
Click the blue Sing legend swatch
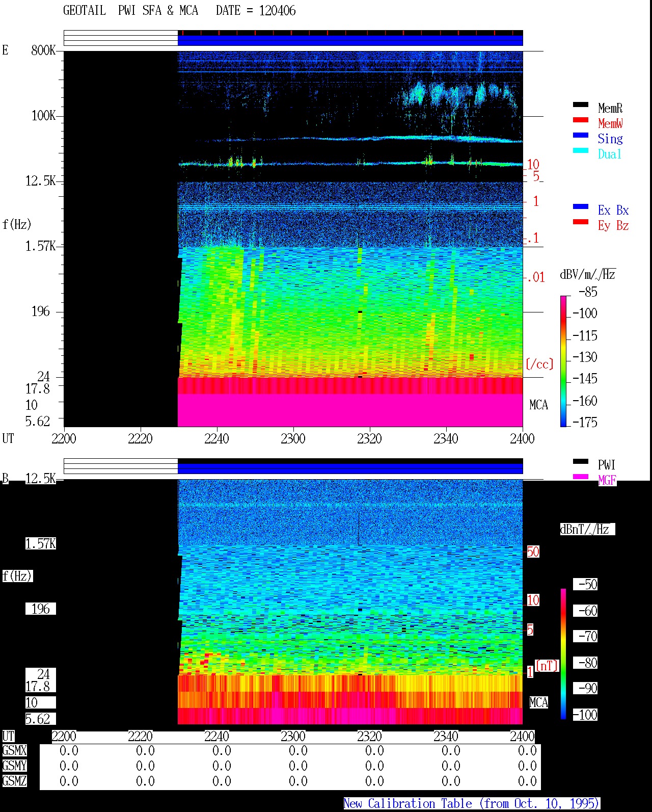[581, 135]
